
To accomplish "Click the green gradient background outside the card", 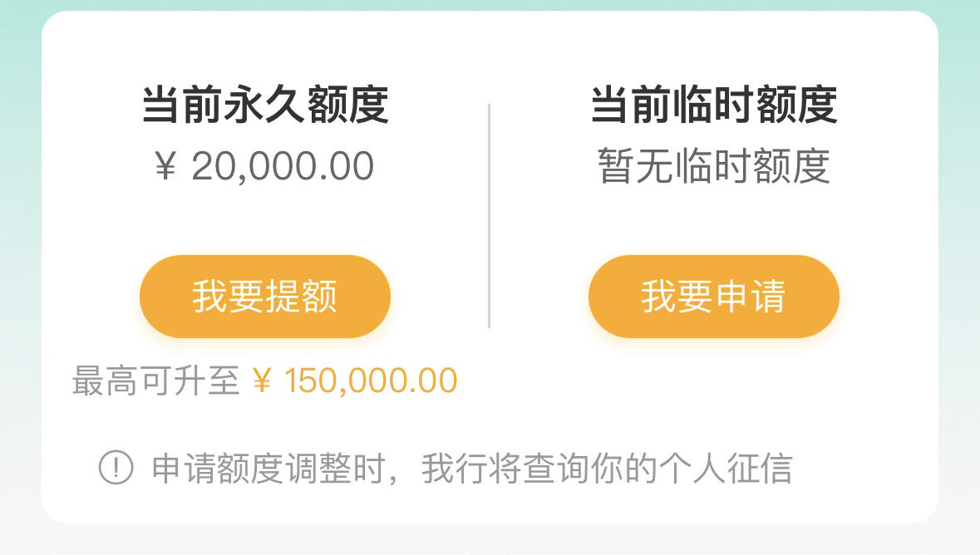I will pyautogui.click(x=20, y=188).
